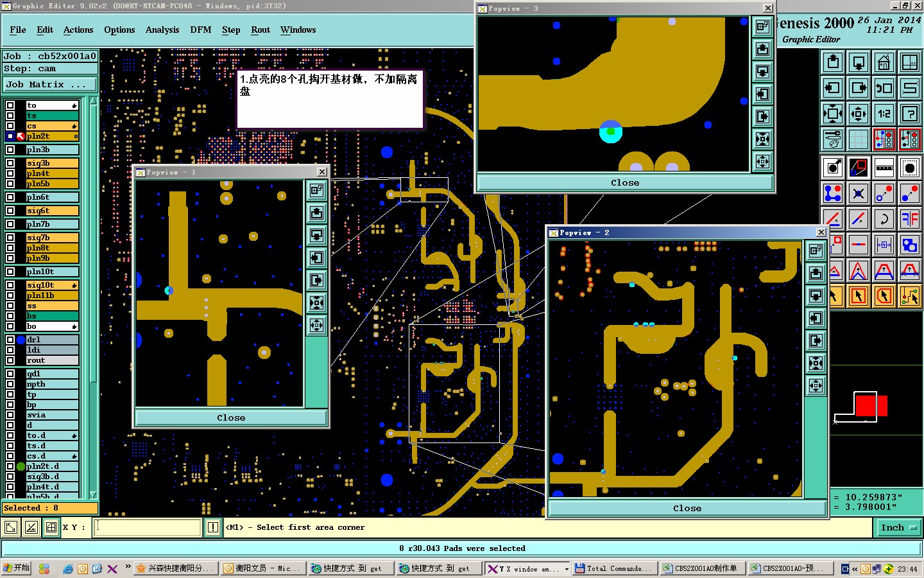Viewport: 924px width, 578px height.
Task: Click the exclamation mark icon beside XY field
Action: [213, 527]
